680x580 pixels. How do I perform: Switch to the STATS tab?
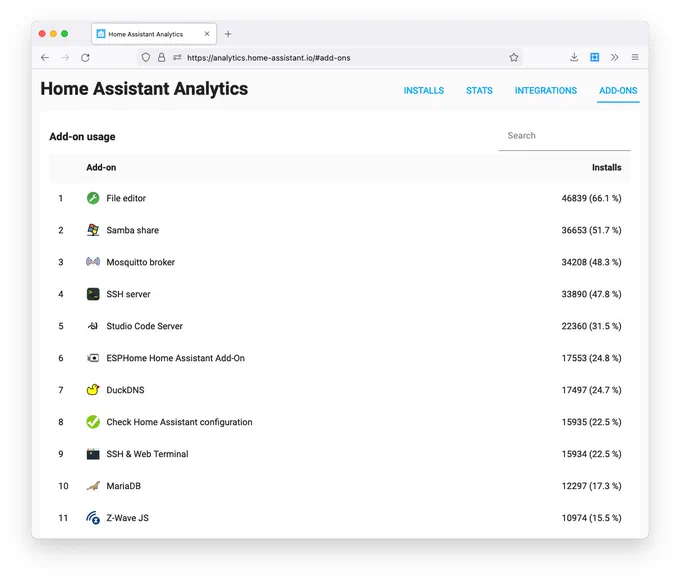pyautogui.click(x=479, y=91)
